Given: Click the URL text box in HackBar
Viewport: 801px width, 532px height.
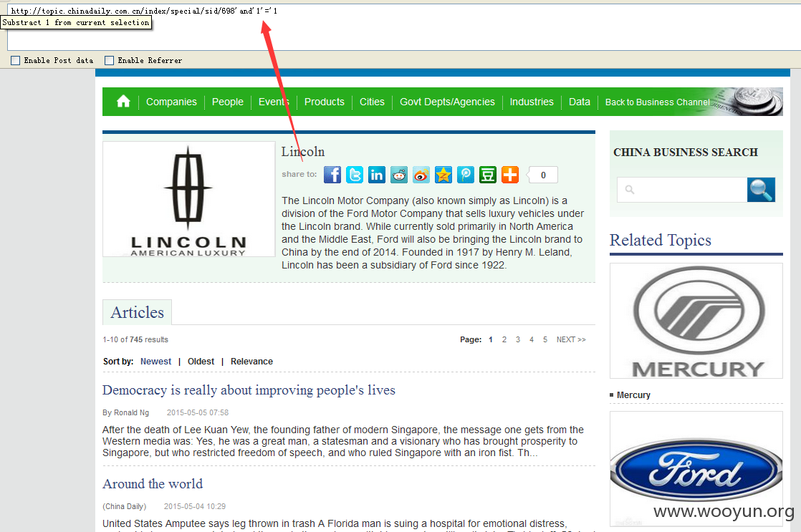Looking at the screenshot, I should [x=403, y=28].
